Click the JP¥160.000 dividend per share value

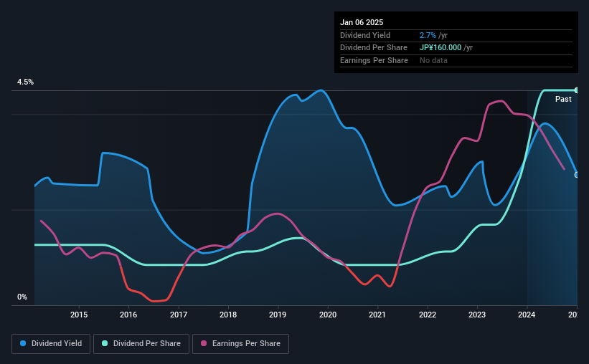[x=440, y=48]
